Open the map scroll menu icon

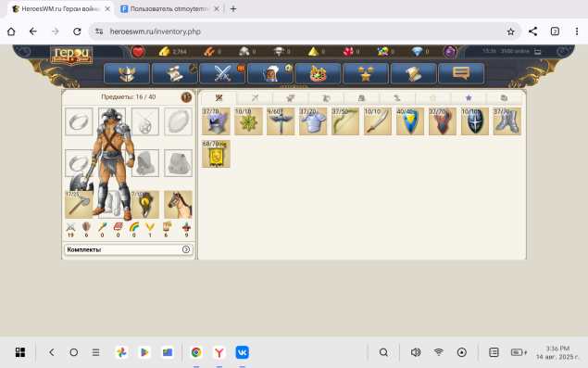(x=413, y=73)
